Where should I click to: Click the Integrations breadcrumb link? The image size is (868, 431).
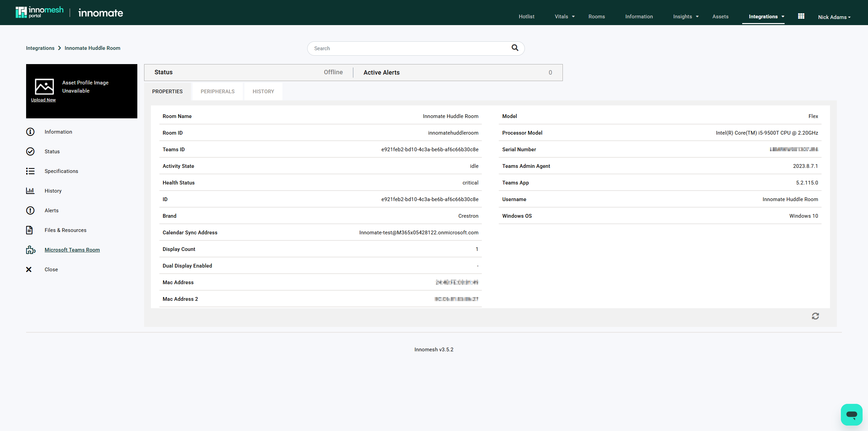pyautogui.click(x=40, y=48)
